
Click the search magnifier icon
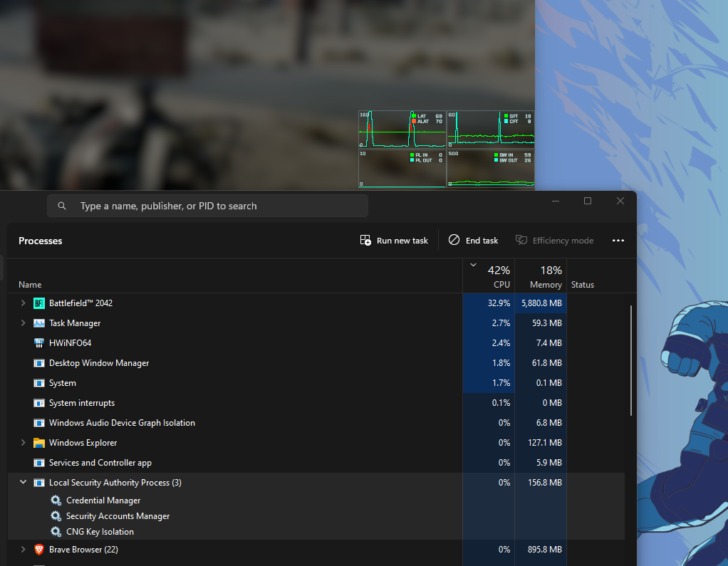coord(62,206)
